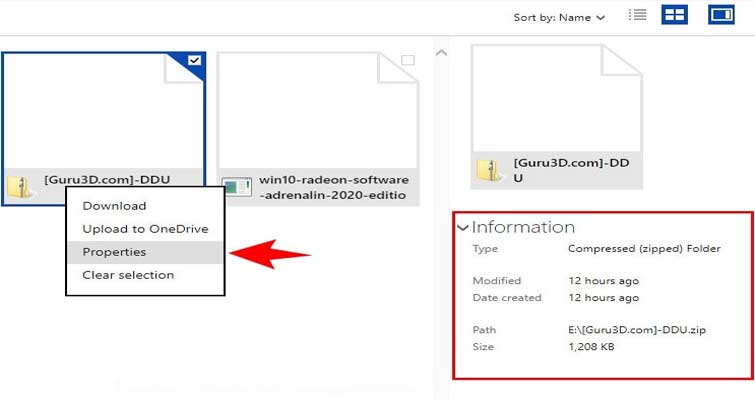The width and height of the screenshot is (755, 400).
Task: Toggle the details pane icon
Action: [x=721, y=15]
